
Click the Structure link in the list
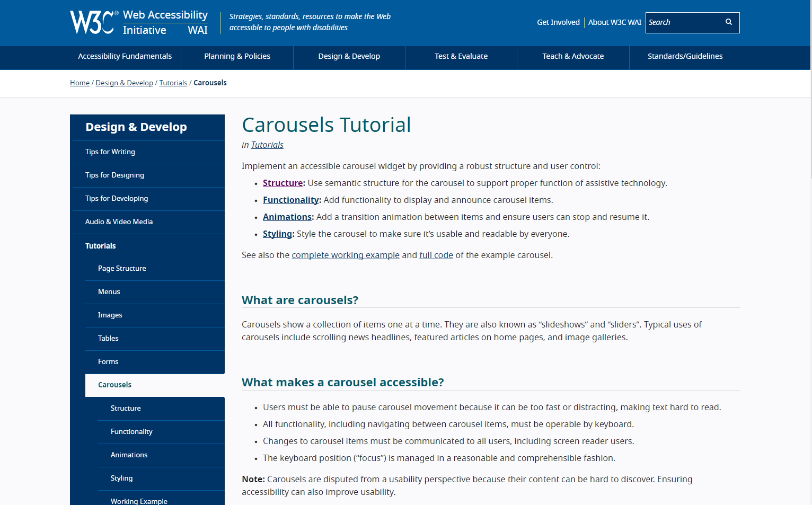283,183
